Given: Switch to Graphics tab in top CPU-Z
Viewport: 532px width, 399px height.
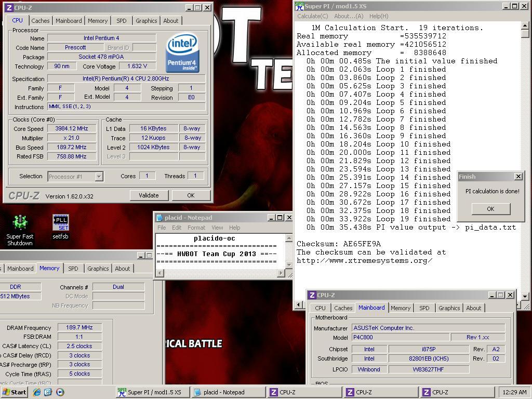Looking at the screenshot, I should (x=146, y=21).
